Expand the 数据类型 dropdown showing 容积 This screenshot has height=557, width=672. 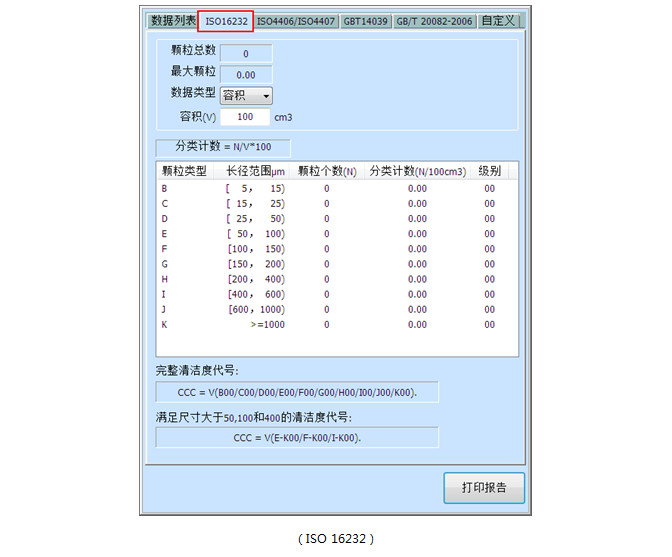246,96
